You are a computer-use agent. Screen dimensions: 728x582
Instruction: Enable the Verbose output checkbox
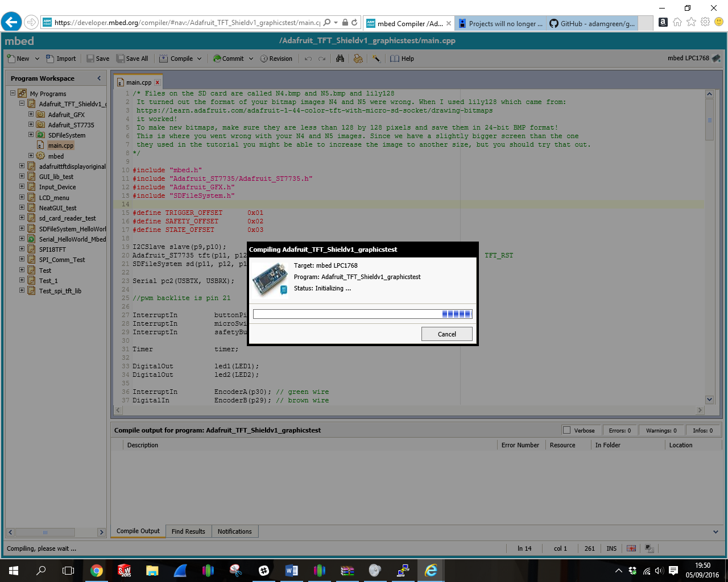point(567,430)
